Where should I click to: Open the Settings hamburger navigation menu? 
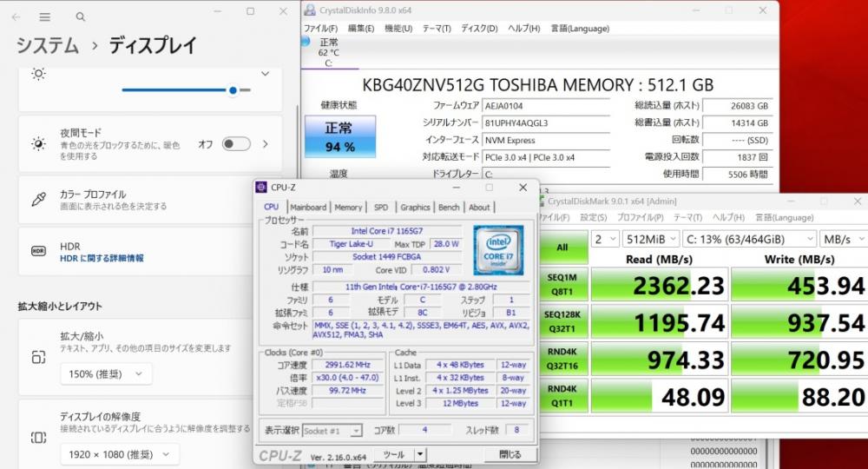(x=45, y=17)
